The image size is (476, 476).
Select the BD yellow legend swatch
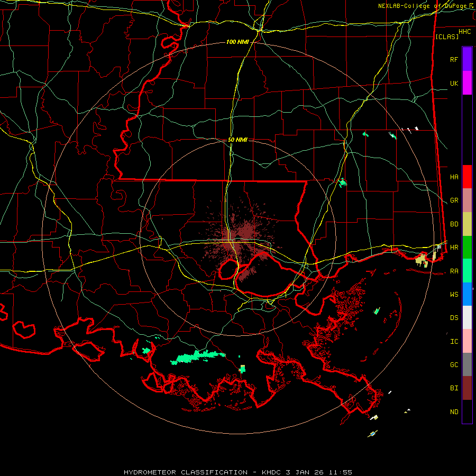coord(467,224)
